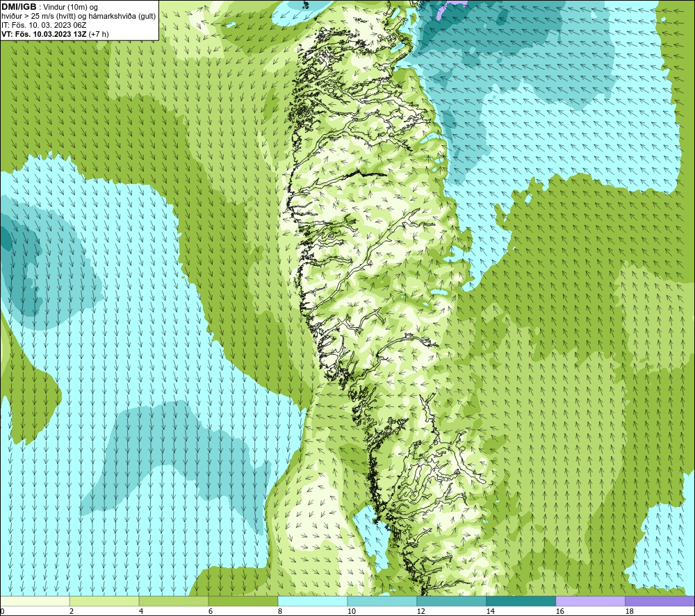Viewport: 695px width, 616px height.
Task: Click legend scale number 6
Action: pos(211,612)
